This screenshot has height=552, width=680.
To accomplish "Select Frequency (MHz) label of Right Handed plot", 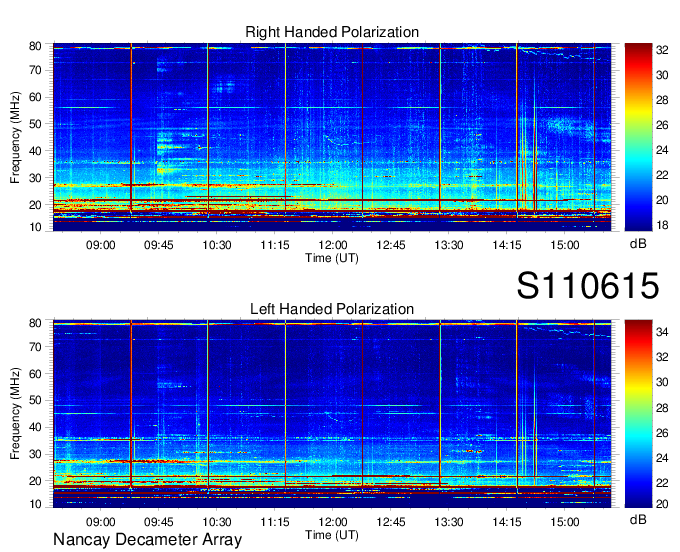I will point(15,137).
